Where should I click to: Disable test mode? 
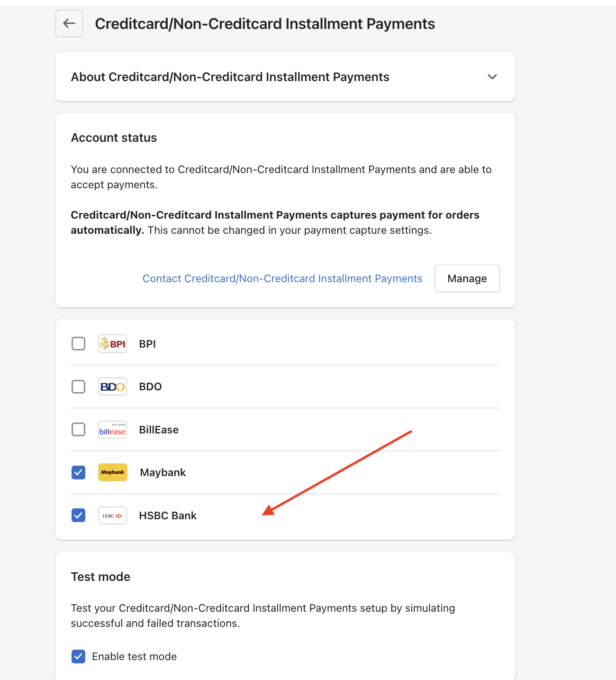78,656
